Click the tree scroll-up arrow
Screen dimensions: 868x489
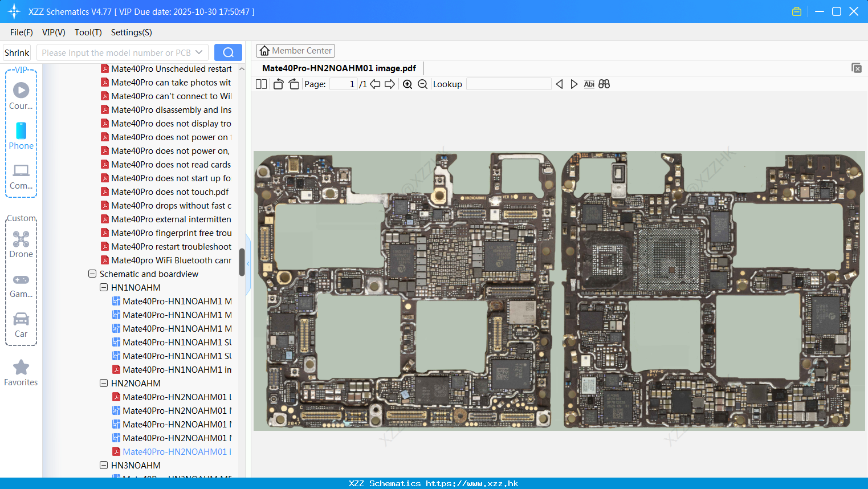coord(242,68)
